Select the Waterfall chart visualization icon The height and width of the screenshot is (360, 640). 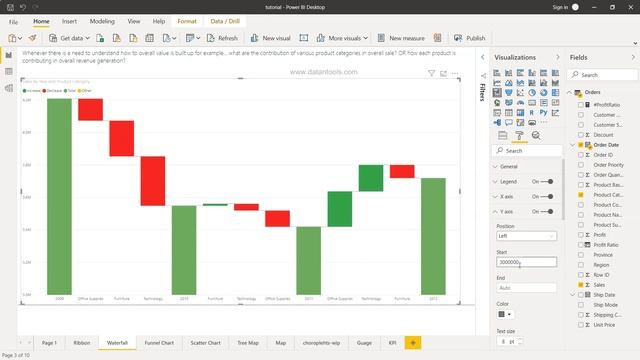(497, 93)
